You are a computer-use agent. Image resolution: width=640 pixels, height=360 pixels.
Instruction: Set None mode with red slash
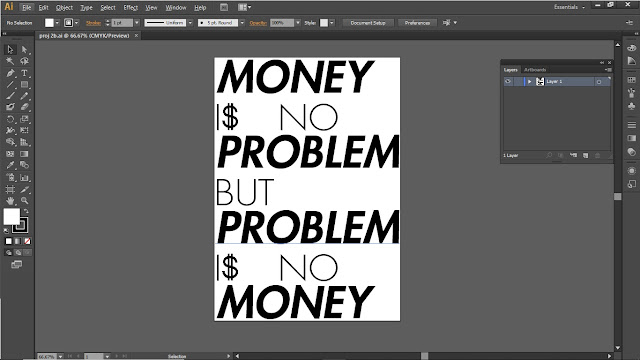coord(27,241)
